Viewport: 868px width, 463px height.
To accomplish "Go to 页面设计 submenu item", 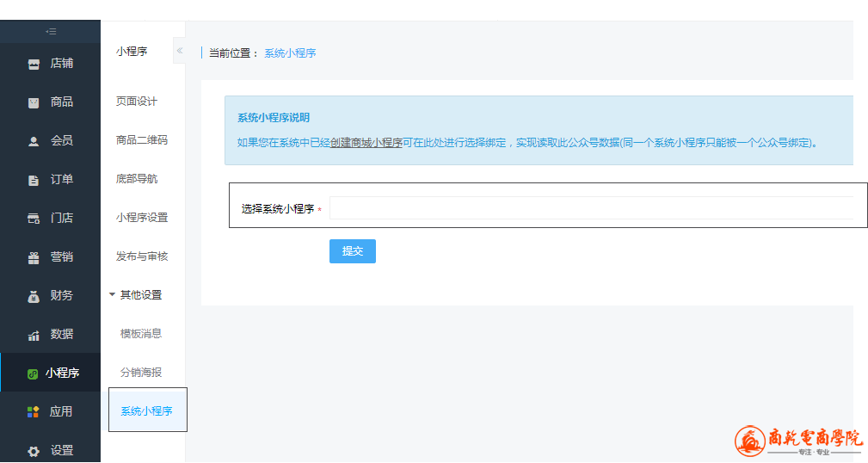I will (137, 102).
